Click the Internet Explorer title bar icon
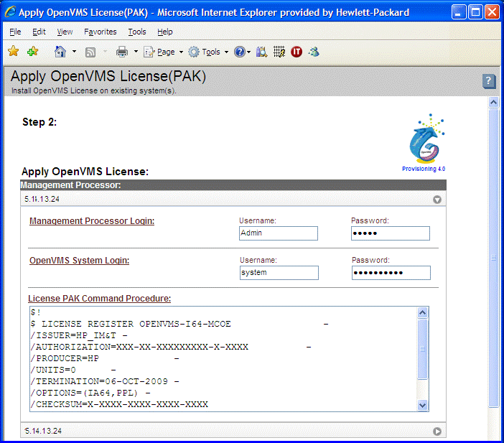504x443 pixels. 10,12
